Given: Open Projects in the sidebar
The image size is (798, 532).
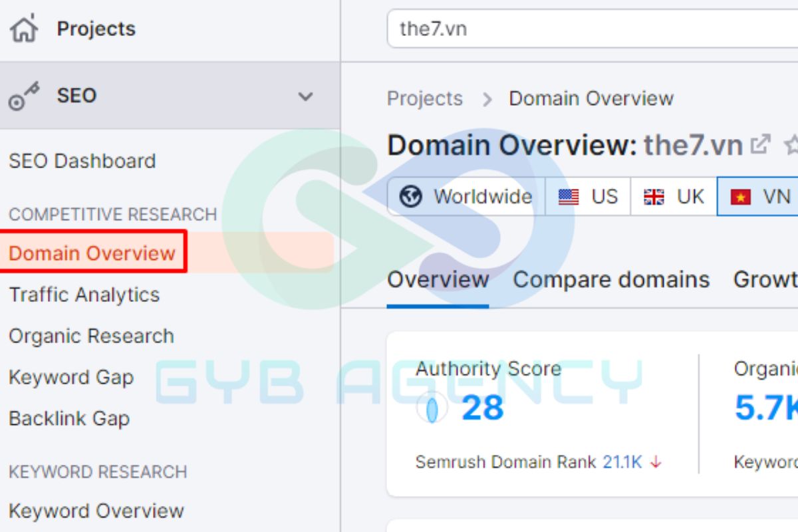Looking at the screenshot, I should coord(96,29).
